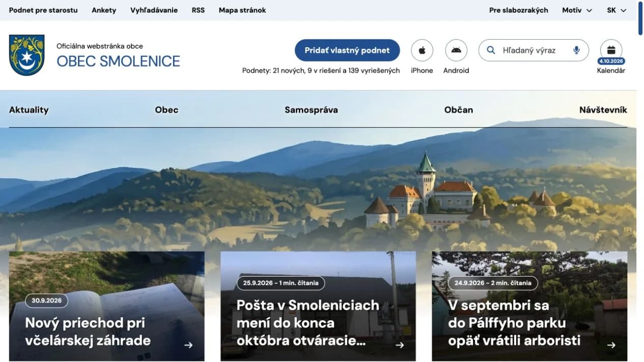Click the 4.10.2026 date badge
This screenshot has width=644, height=362.
click(611, 61)
